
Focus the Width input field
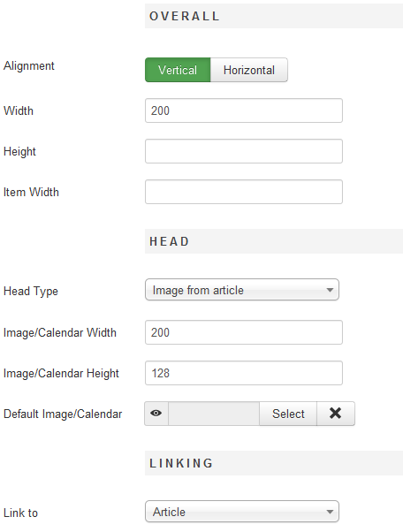244,110
